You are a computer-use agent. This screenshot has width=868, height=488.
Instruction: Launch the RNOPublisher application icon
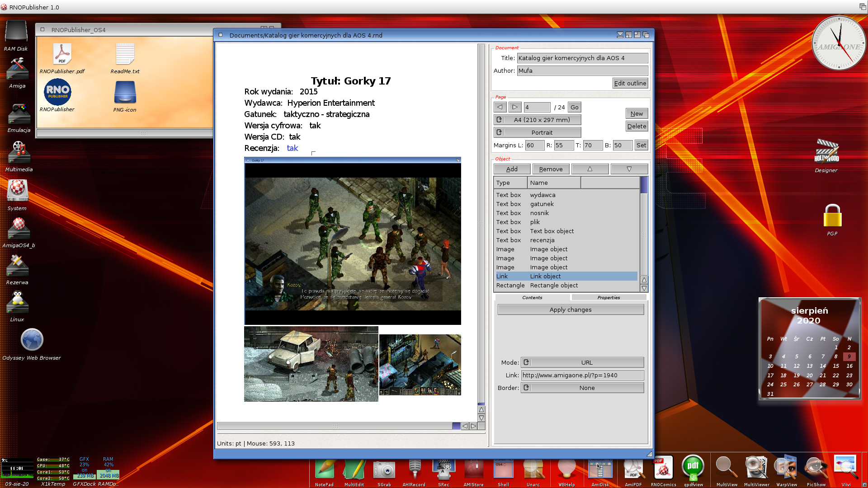pyautogui.click(x=57, y=92)
